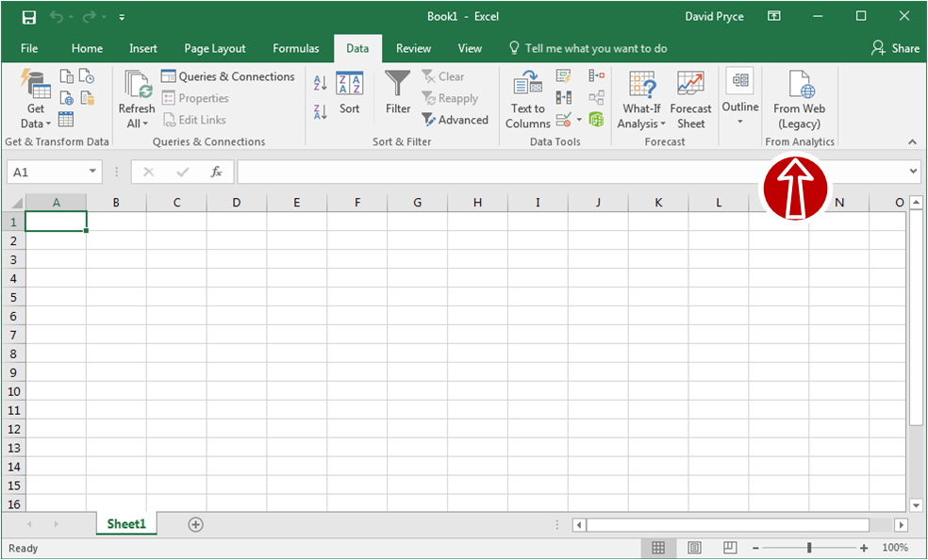Click the Sort Z to A icon
Viewport: 928px width, 560px height.
[x=320, y=111]
